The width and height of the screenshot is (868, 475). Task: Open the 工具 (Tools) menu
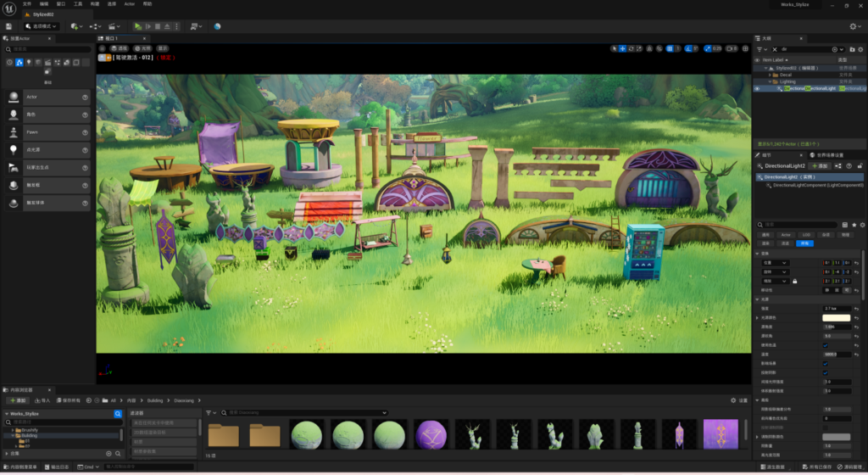click(78, 4)
